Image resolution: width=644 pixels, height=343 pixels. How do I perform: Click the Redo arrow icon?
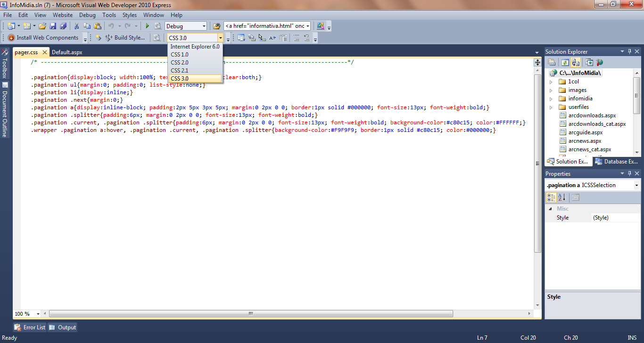pos(128,26)
